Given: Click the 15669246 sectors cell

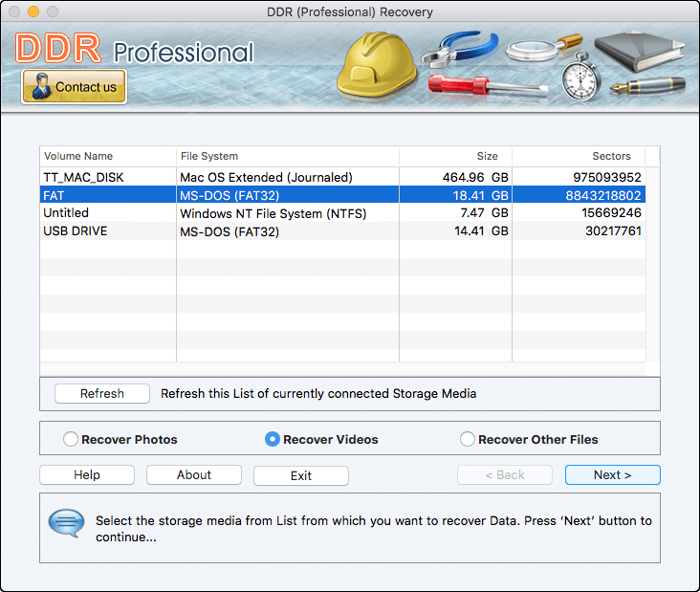Looking at the screenshot, I should tap(579, 213).
